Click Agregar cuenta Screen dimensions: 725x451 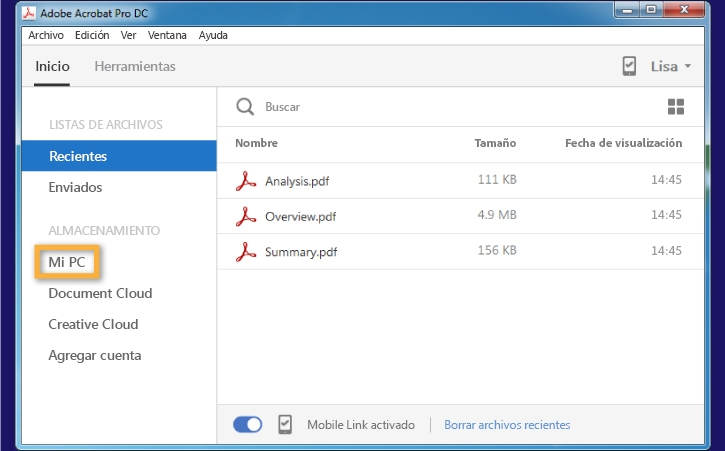point(95,356)
